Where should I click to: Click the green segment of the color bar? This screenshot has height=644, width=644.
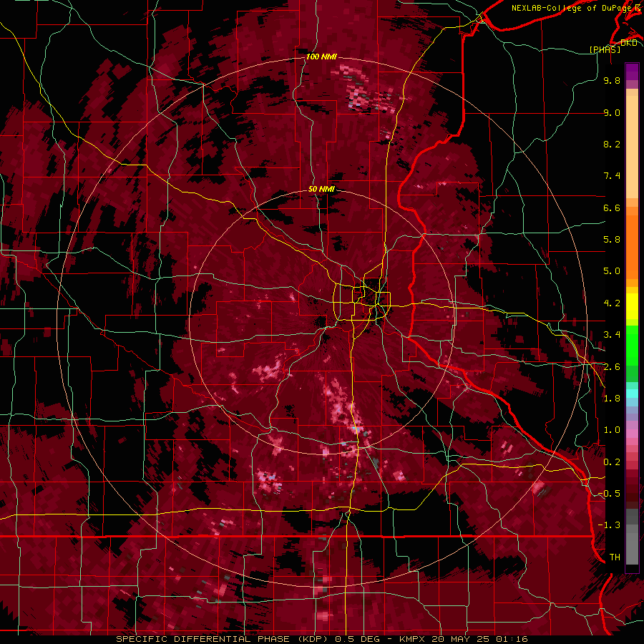click(x=632, y=345)
